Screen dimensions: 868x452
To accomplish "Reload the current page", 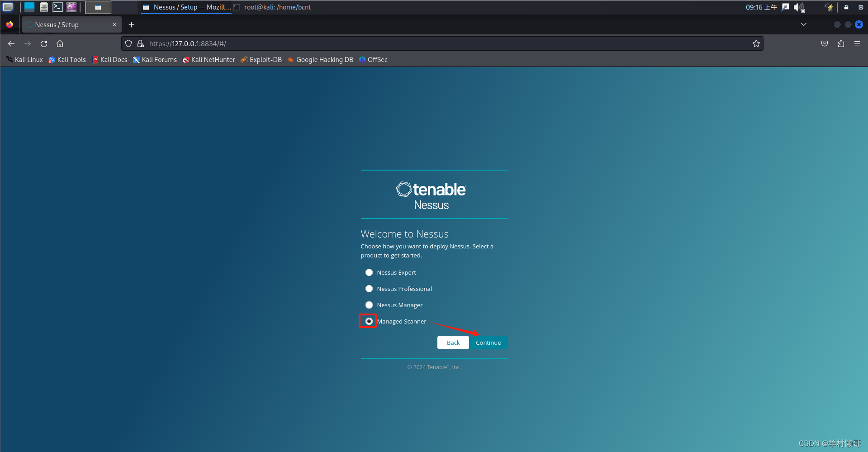I will pos(44,44).
